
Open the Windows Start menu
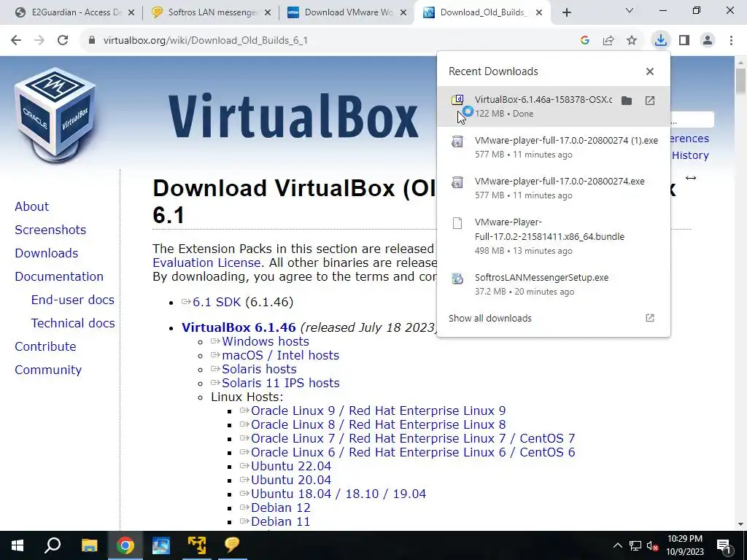point(18,545)
